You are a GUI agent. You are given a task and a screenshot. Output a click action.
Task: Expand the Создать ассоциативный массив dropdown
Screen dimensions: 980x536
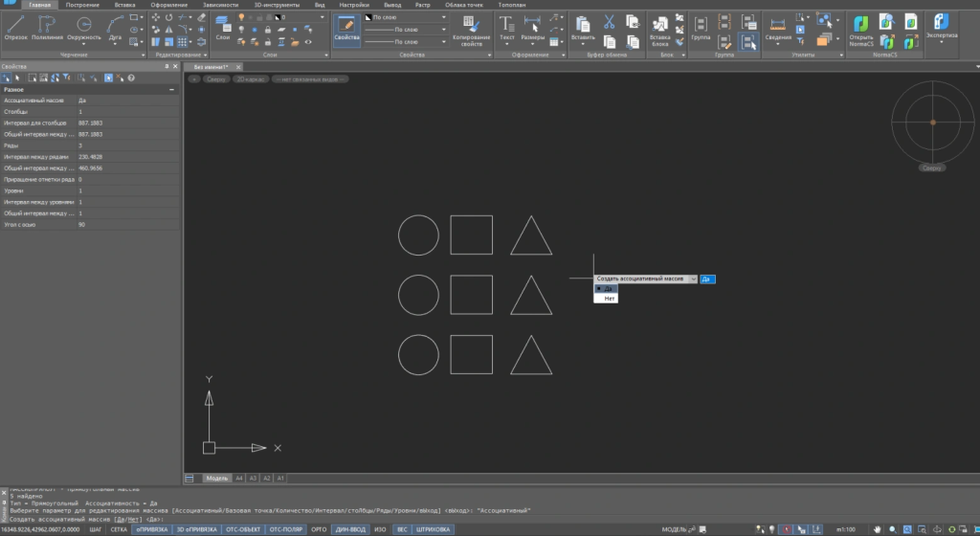[693, 279]
